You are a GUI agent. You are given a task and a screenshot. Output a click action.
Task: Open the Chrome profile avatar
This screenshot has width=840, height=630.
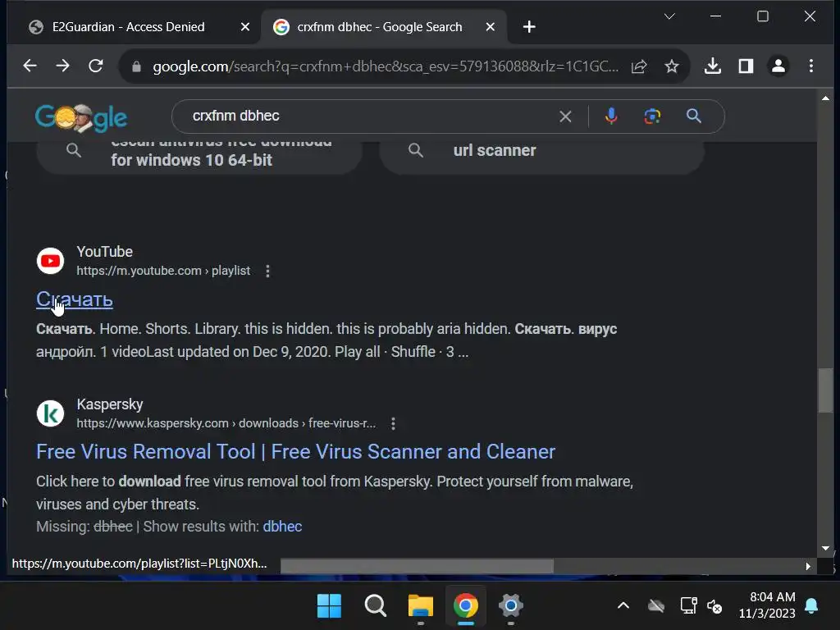pyautogui.click(x=778, y=66)
